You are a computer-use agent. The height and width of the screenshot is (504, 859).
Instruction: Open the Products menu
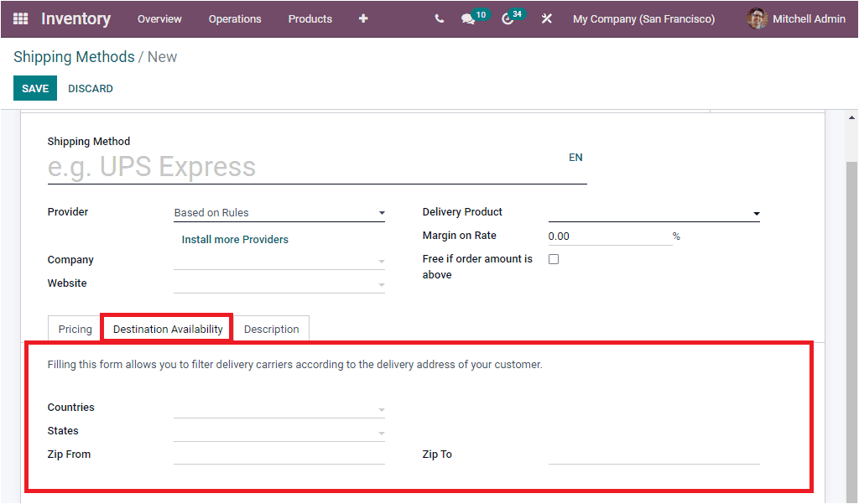point(310,18)
